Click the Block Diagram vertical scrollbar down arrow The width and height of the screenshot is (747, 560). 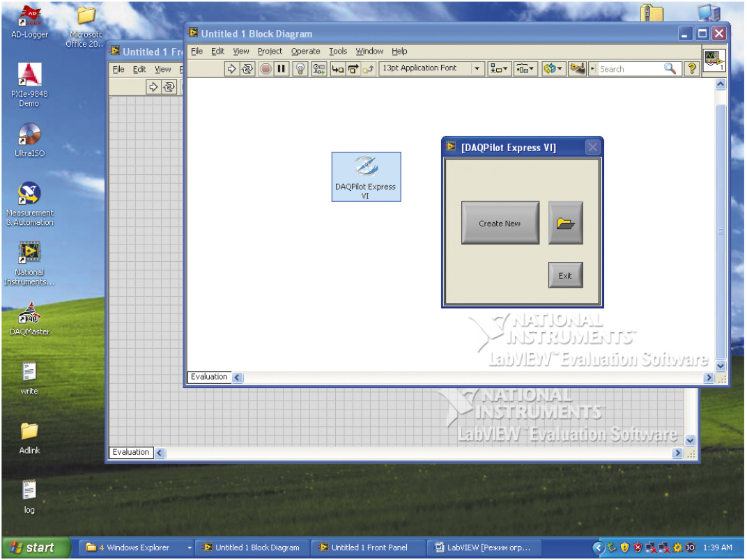click(721, 366)
